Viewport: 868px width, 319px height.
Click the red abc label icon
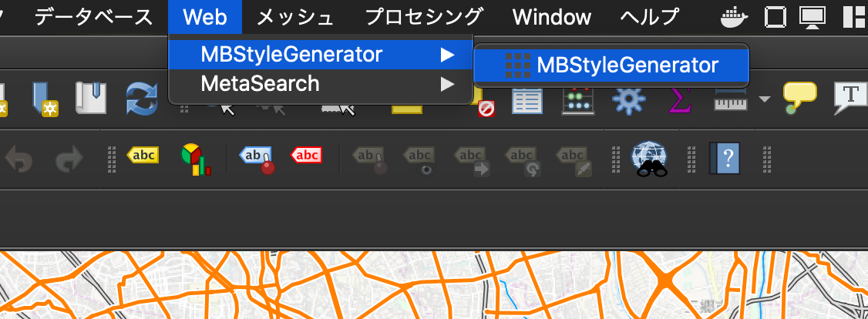[306, 156]
